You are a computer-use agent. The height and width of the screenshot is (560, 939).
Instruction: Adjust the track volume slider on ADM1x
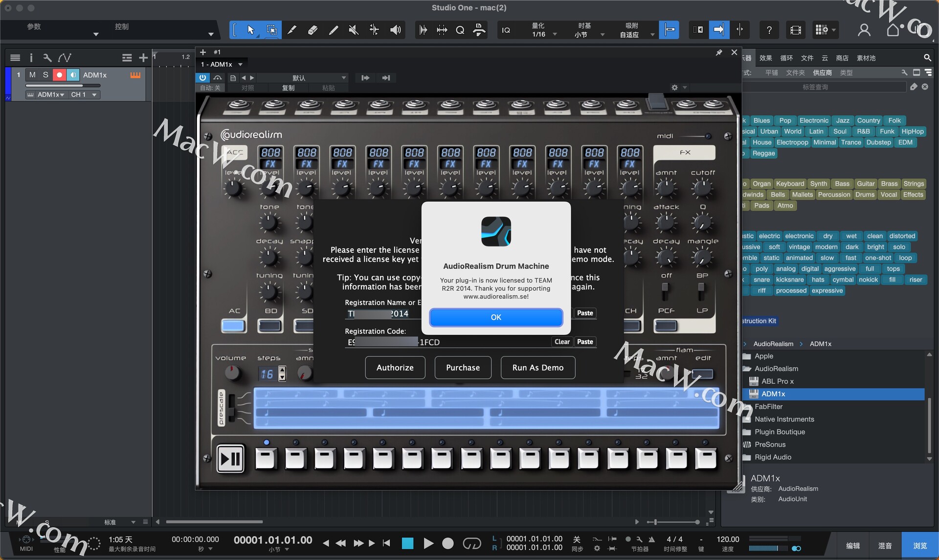pyautogui.click(x=63, y=86)
